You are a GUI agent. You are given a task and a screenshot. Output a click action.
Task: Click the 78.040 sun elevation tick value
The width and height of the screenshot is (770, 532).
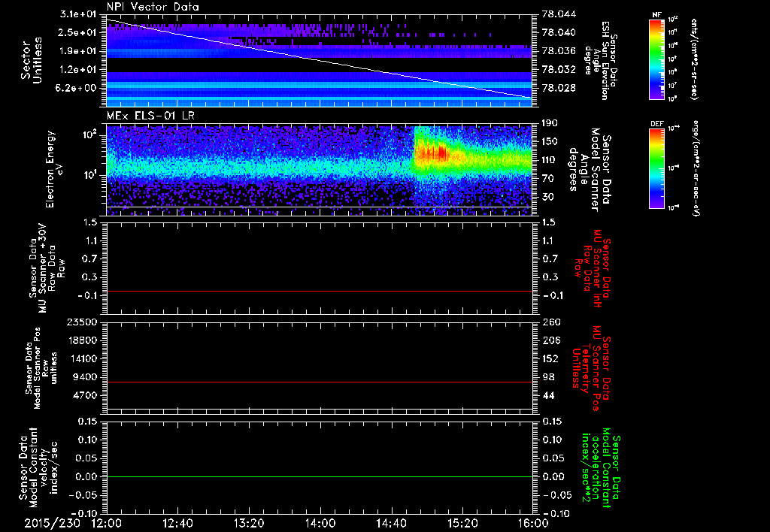click(x=559, y=32)
